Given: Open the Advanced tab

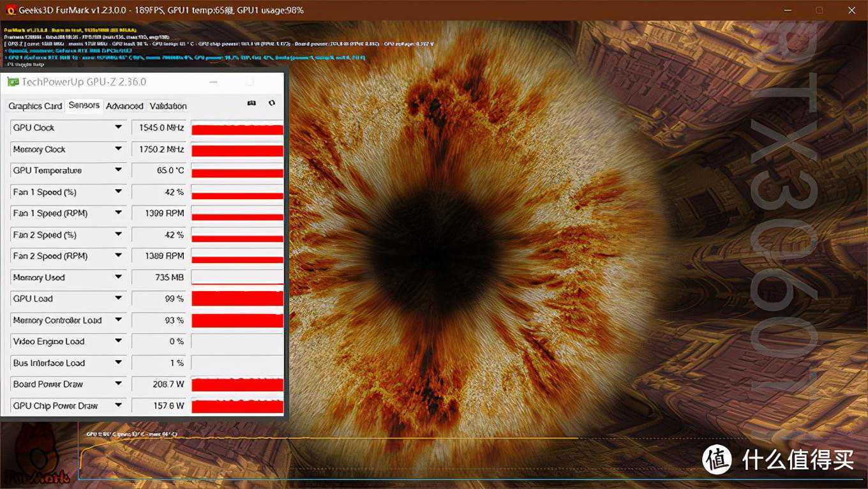Looking at the screenshot, I should (124, 106).
